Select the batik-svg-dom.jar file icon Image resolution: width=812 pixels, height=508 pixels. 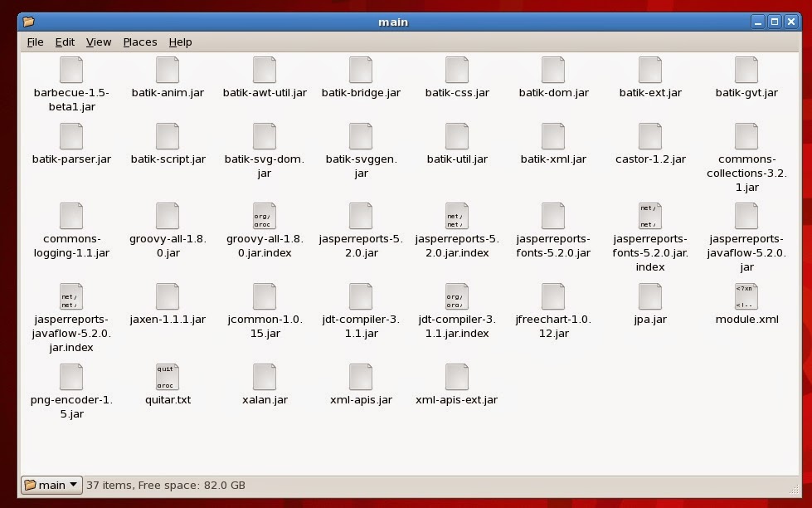tap(265, 136)
